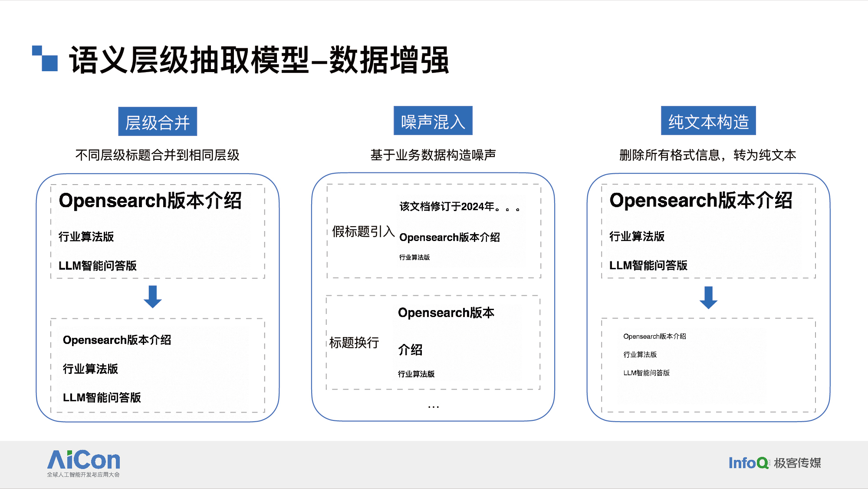
Task: Click the broken heading line Opensearch版本
Action: [446, 312]
